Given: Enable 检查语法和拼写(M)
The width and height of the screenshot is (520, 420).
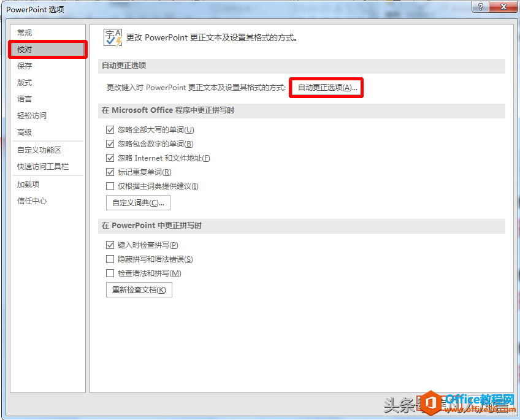Looking at the screenshot, I should point(109,273).
